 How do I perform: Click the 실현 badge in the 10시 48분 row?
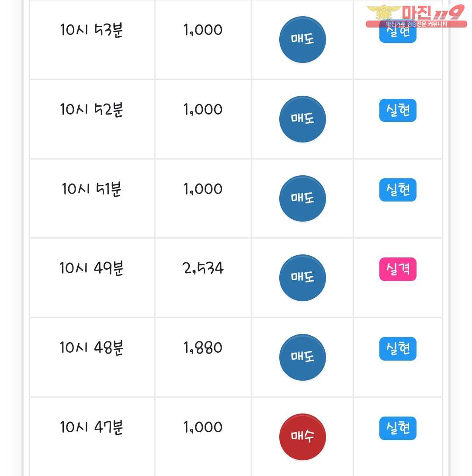(x=398, y=349)
